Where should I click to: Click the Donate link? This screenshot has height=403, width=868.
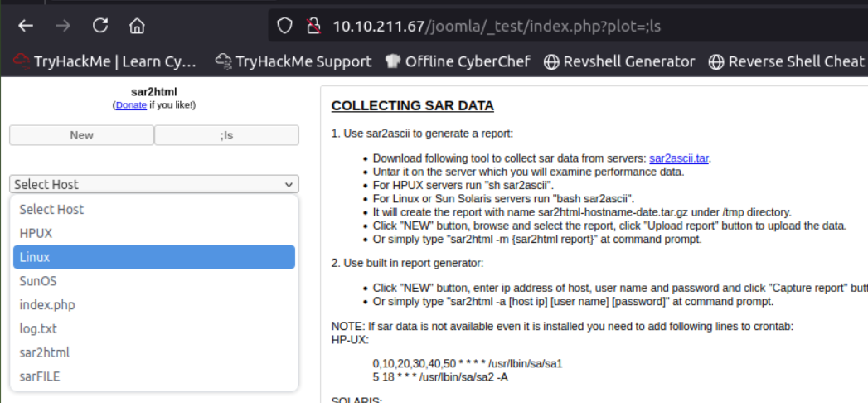(x=131, y=105)
